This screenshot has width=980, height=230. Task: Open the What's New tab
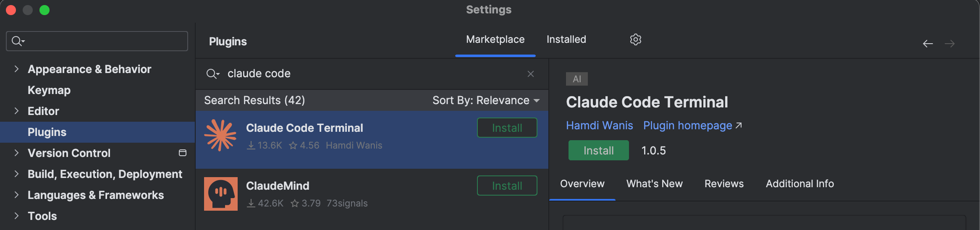[654, 184]
